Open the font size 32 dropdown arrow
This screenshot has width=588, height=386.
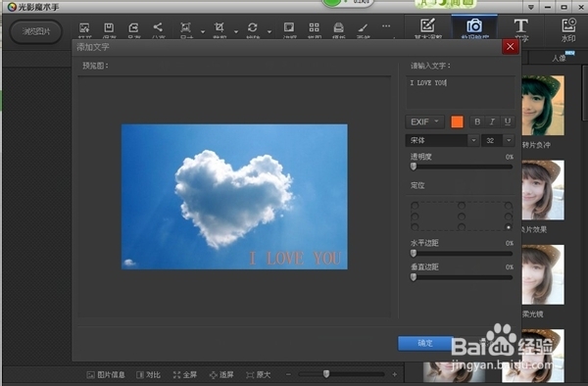[x=509, y=140]
